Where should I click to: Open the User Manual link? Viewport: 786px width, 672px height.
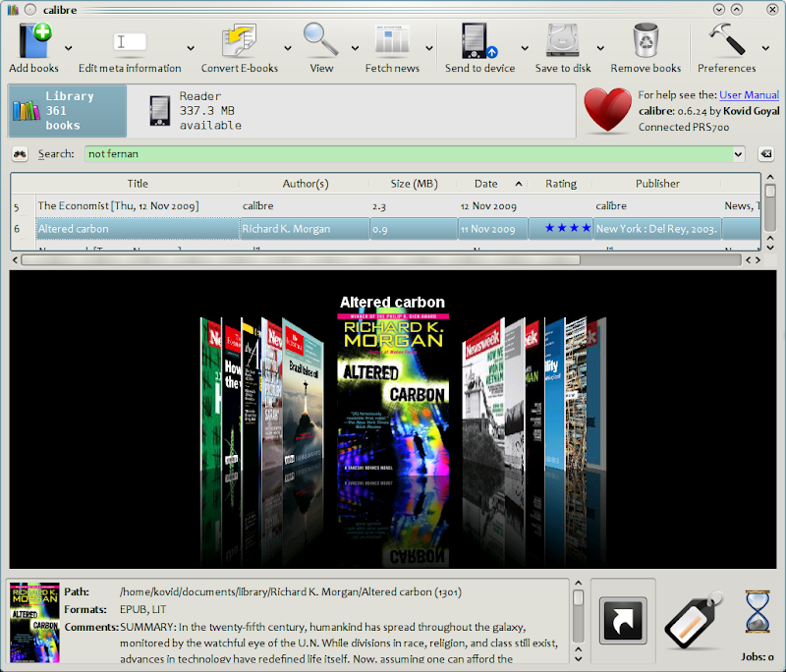tap(749, 94)
